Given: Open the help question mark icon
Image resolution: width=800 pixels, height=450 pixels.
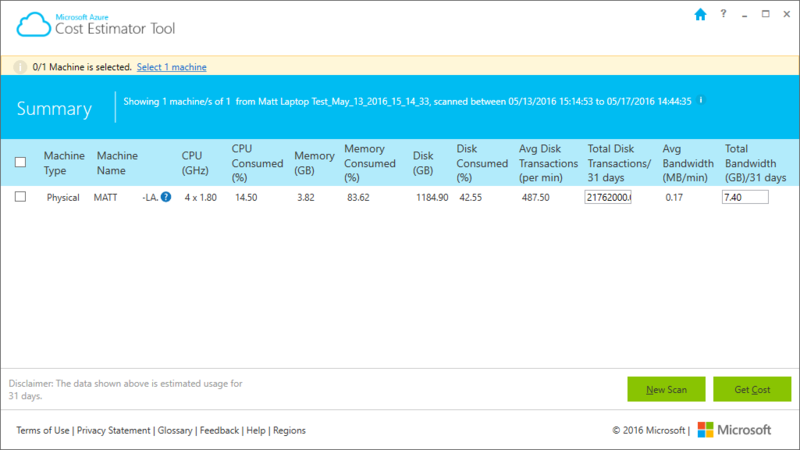Looking at the screenshot, I should click(x=723, y=14).
